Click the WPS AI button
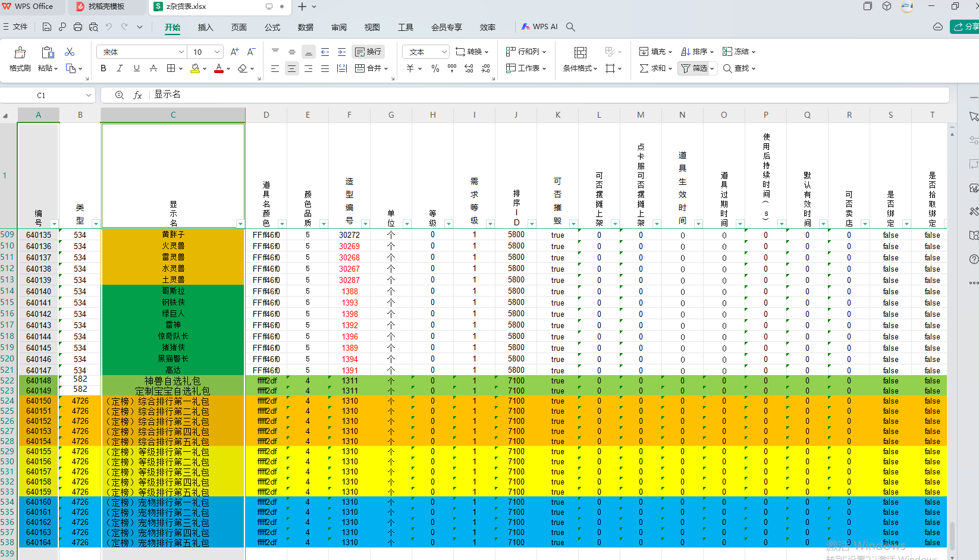This screenshot has height=560, width=979. pyautogui.click(x=539, y=27)
